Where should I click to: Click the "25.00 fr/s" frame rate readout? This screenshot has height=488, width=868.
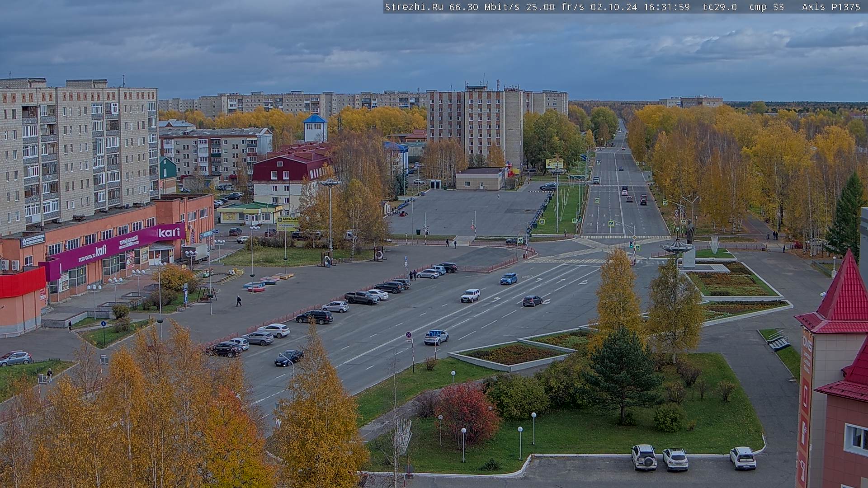pyautogui.click(x=556, y=7)
